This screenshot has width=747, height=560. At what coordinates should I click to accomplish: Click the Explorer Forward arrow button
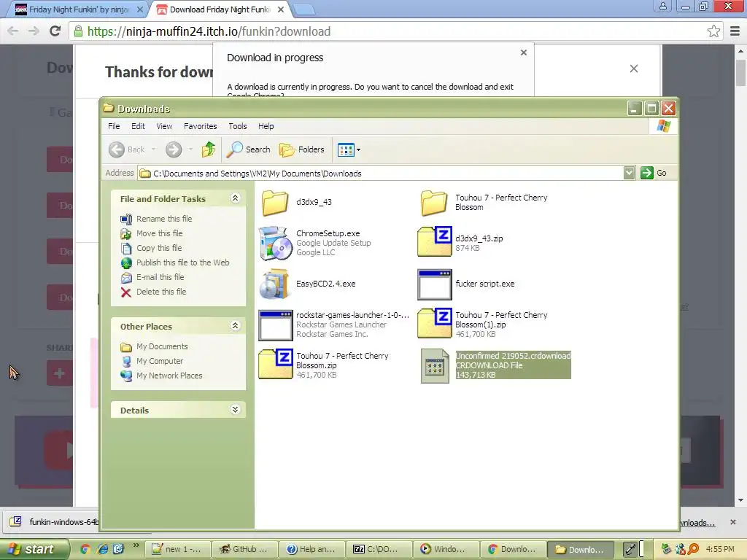point(174,149)
